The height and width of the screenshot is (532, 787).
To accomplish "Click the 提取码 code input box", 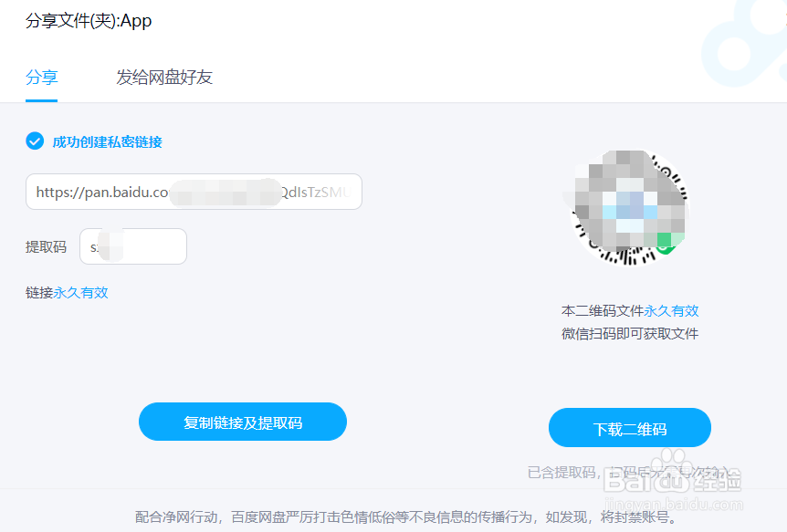I will pos(133,246).
